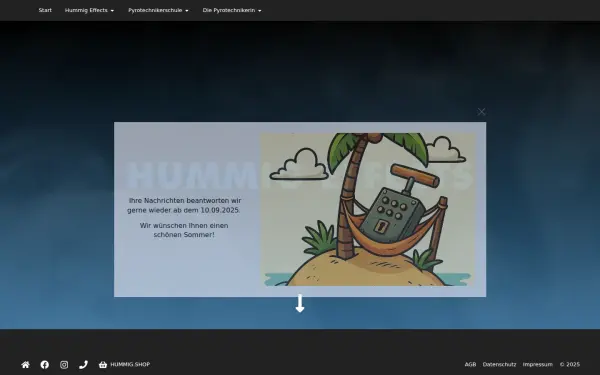The width and height of the screenshot is (600, 375).
Task: Click the text 'Wir wünschen Ihnen einen schönen Sommer!'
Action: 184,230
